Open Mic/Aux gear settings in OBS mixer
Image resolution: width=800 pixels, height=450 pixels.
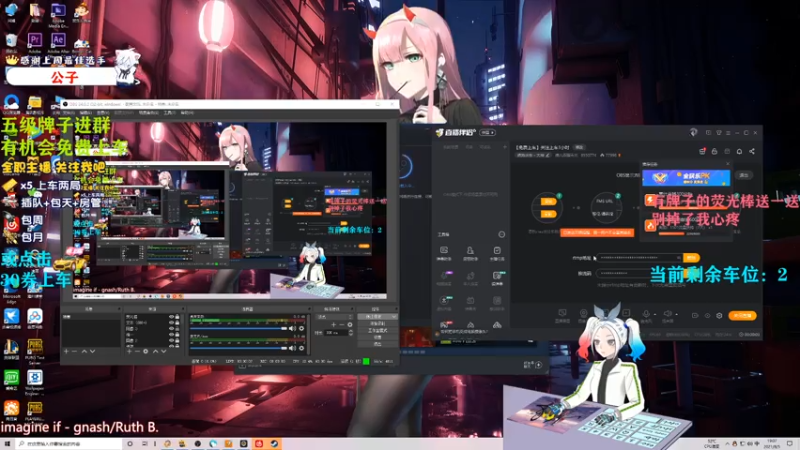tap(302, 348)
